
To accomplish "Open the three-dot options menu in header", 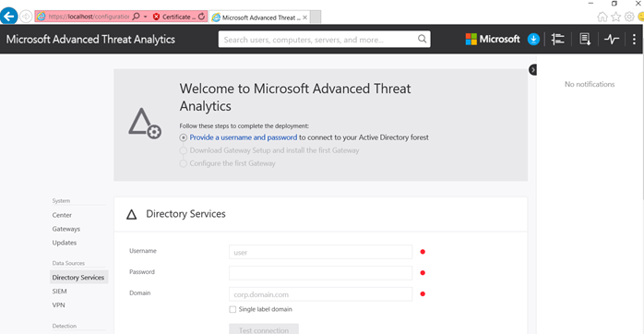I will (x=634, y=39).
